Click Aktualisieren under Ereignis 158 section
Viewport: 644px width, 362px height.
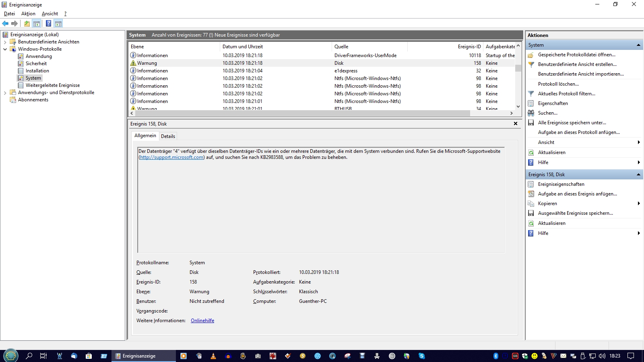click(551, 223)
